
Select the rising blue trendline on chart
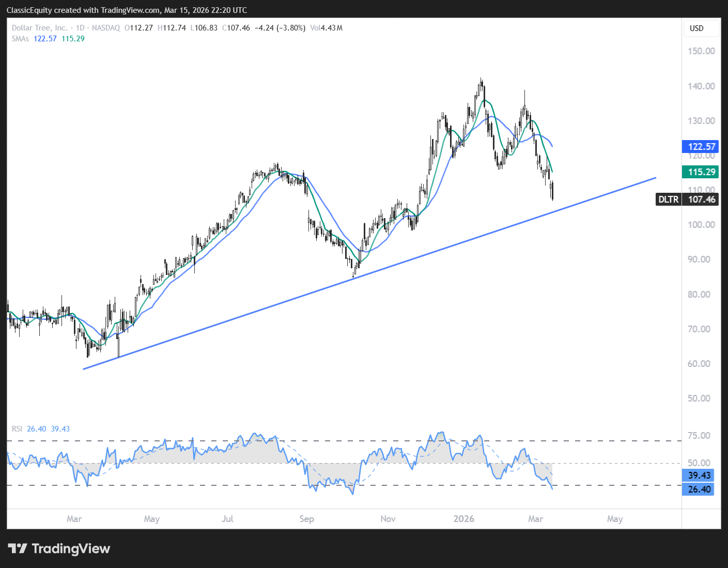tap(369, 273)
